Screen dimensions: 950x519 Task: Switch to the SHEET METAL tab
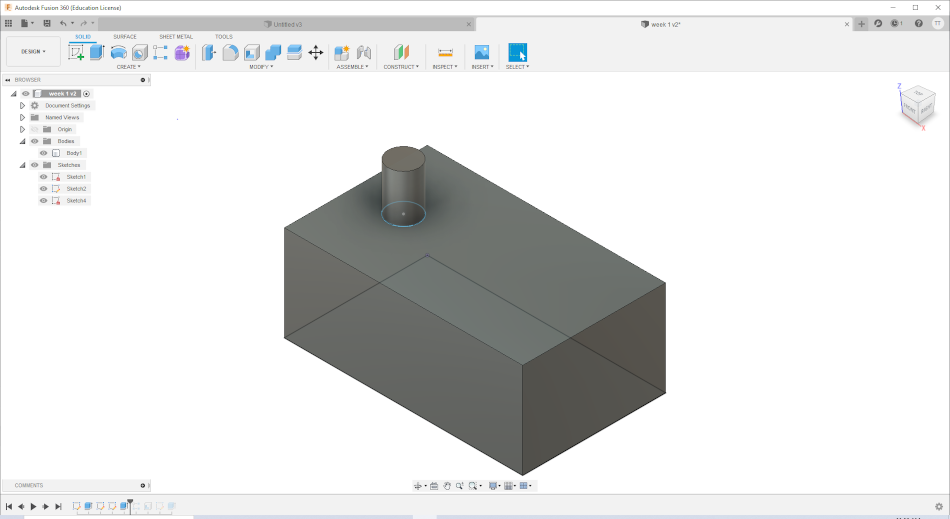point(176,37)
